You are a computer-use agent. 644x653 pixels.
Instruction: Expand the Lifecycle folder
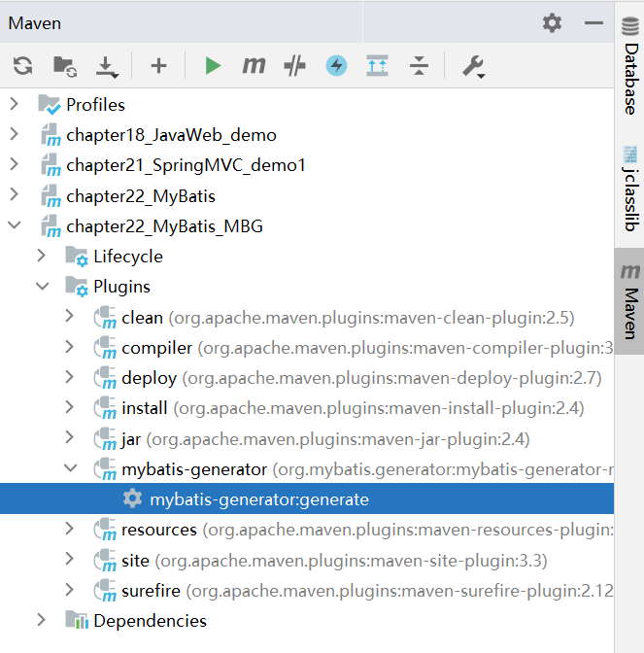click(x=41, y=256)
